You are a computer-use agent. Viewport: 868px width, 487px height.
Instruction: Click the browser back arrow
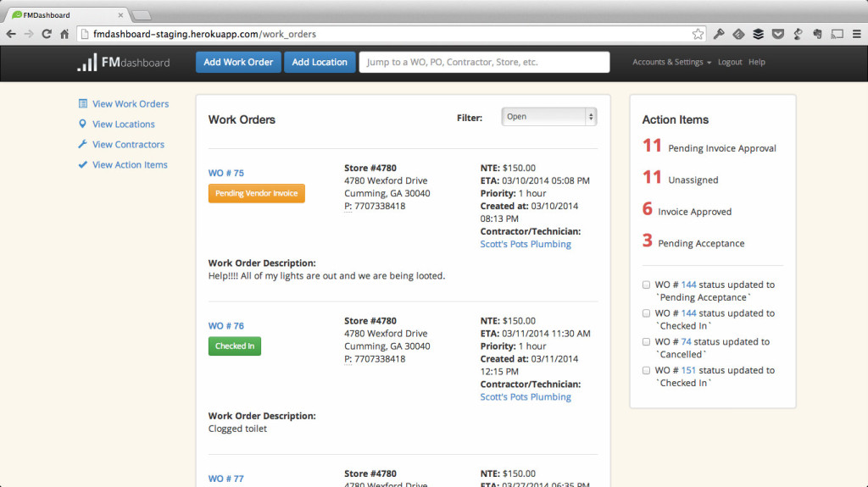coord(11,35)
